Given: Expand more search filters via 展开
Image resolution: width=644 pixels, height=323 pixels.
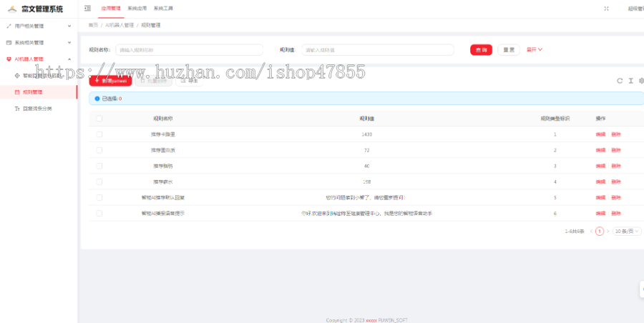Looking at the screenshot, I should click(535, 49).
